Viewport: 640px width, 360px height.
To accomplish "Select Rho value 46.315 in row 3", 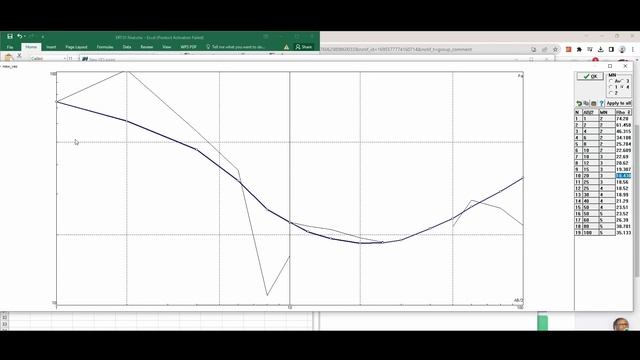I will pyautogui.click(x=623, y=131).
